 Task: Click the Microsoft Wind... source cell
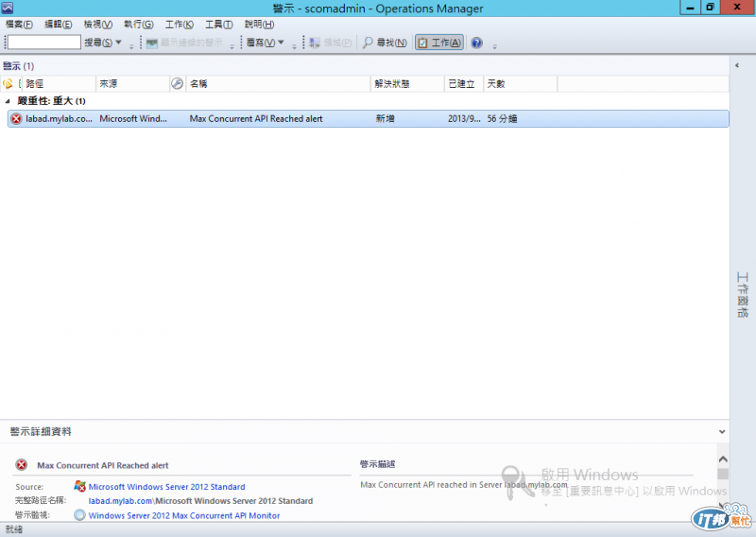pyautogui.click(x=133, y=119)
